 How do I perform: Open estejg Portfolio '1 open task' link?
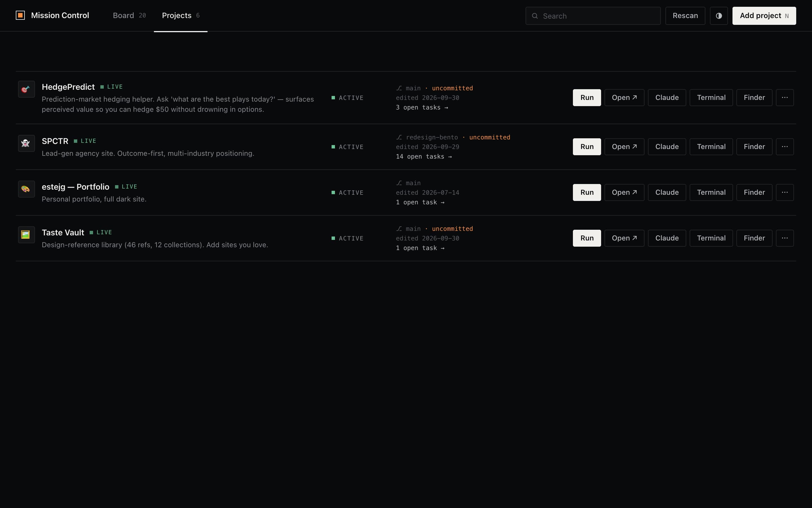(x=420, y=202)
